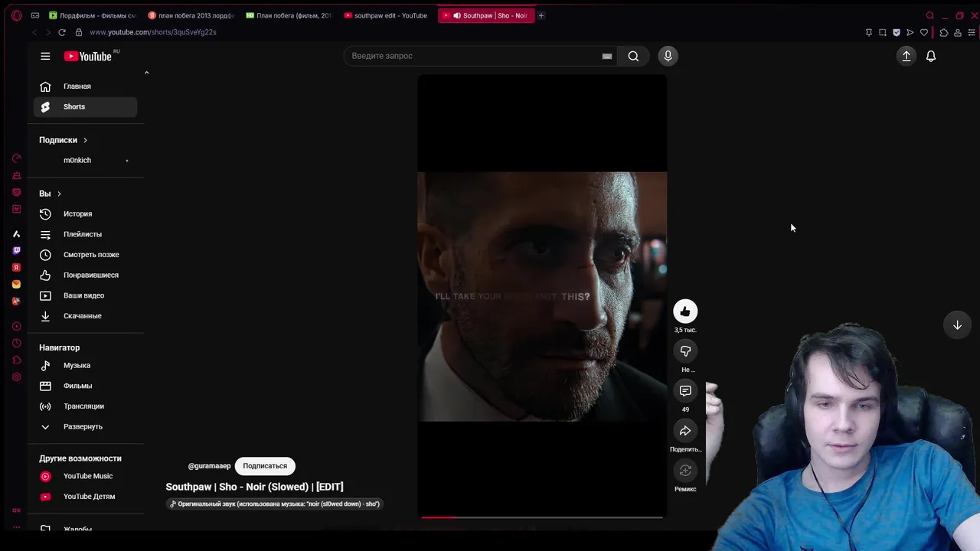This screenshot has width=980, height=551.
Task: Open tab search magnifier in the title bar
Action: pos(930,15)
